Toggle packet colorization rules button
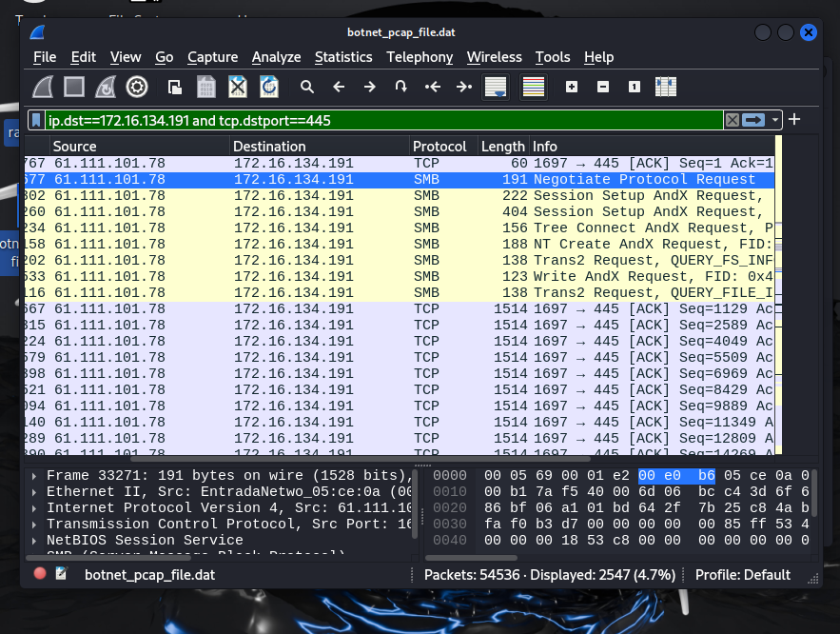This screenshot has height=634, width=840. click(534, 88)
